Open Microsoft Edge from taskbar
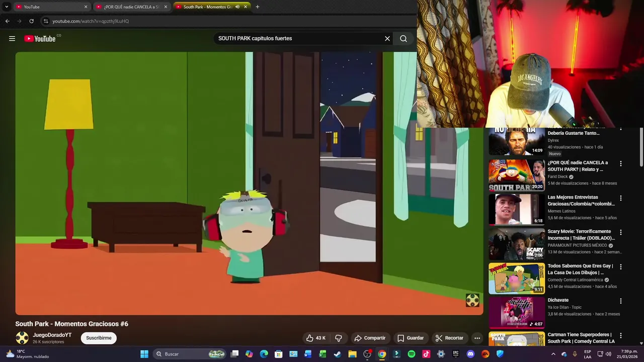Image resolution: width=644 pixels, height=362 pixels. pyautogui.click(x=264, y=354)
